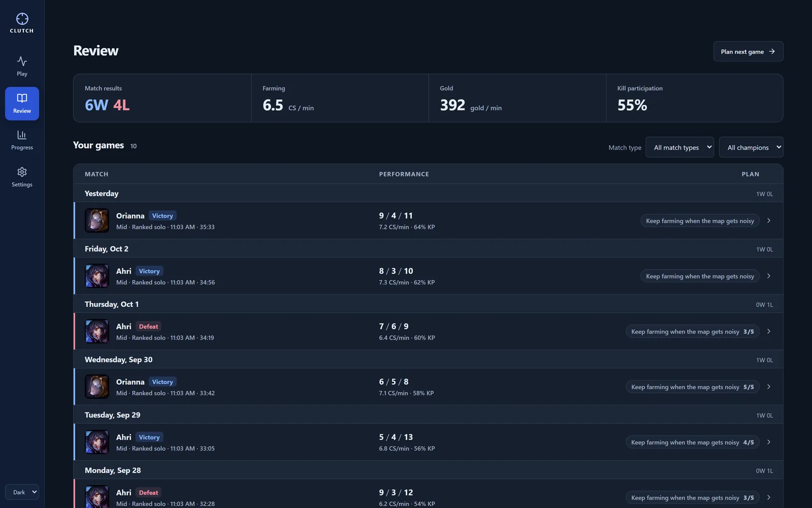
Task: Click 6.4 CS/min · 60% KP stats line
Action: tap(407, 338)
